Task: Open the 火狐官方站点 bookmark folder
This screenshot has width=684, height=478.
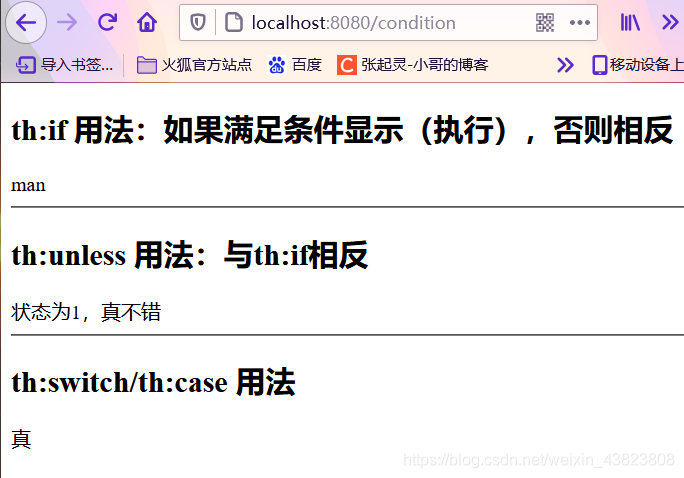Action: point(194,65)
